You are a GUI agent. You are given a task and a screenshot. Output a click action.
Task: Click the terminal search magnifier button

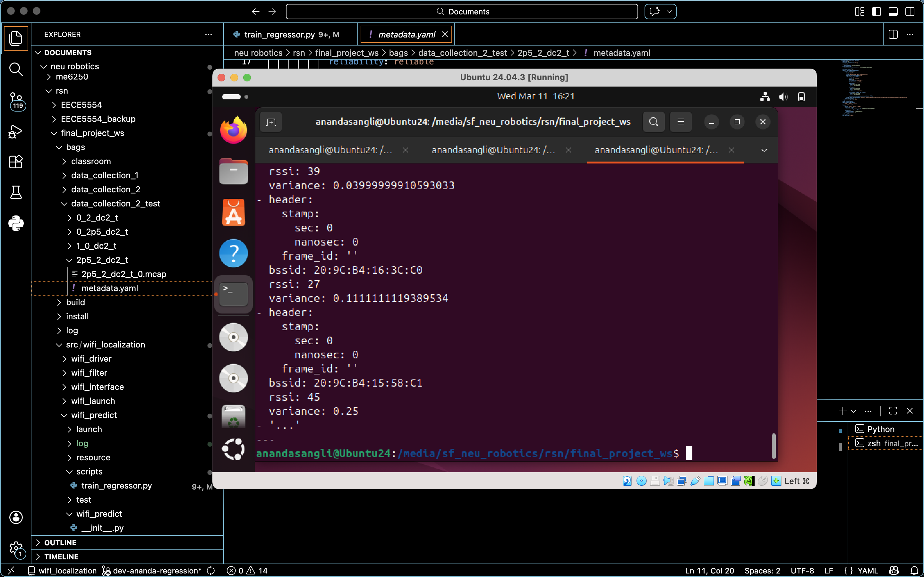[x=653, y=122]
